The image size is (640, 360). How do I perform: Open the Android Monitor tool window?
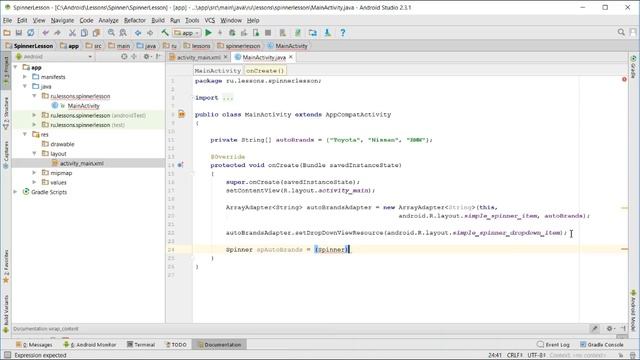coord(90,345)
